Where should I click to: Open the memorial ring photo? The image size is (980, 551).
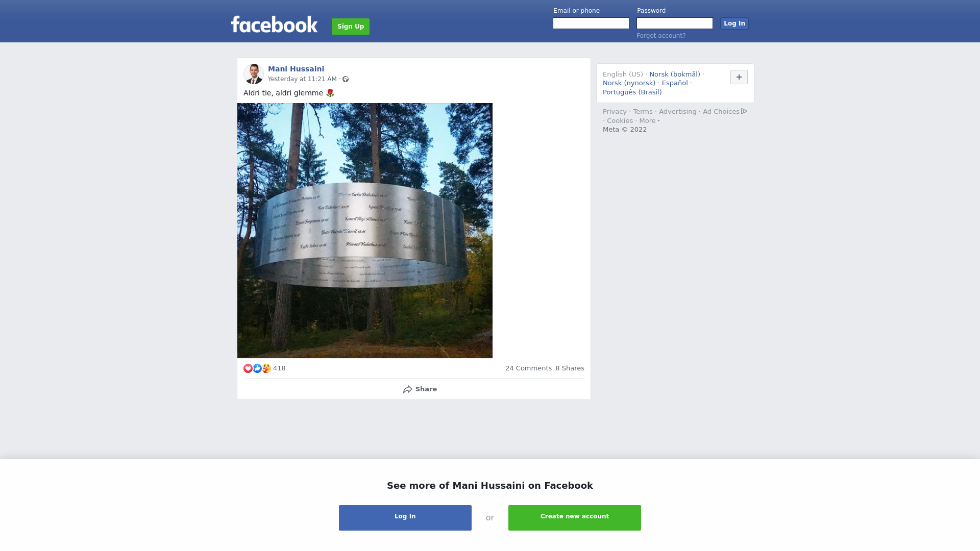(365, 231)
